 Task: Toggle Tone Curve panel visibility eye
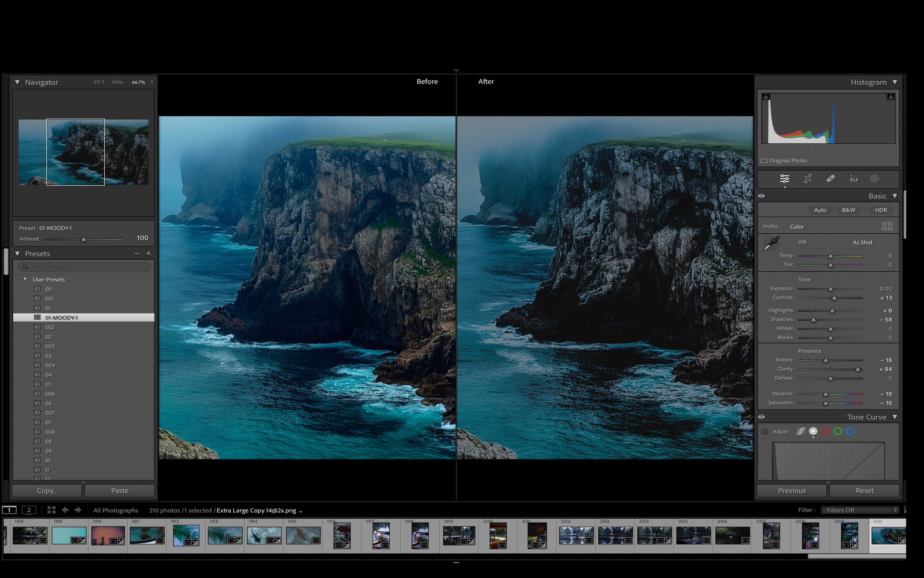pos(761,417)
